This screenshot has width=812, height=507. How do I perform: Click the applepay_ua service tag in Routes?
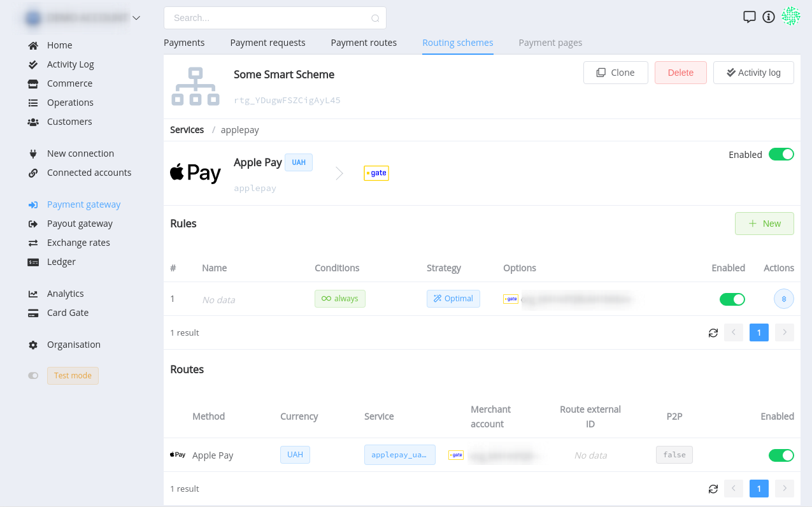tap(400, 455)
